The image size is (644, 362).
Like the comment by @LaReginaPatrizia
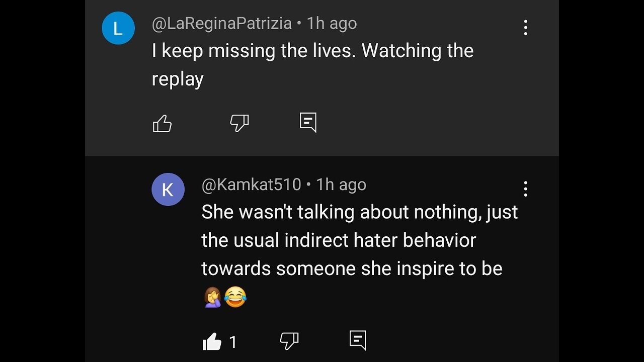click(162, 123)
